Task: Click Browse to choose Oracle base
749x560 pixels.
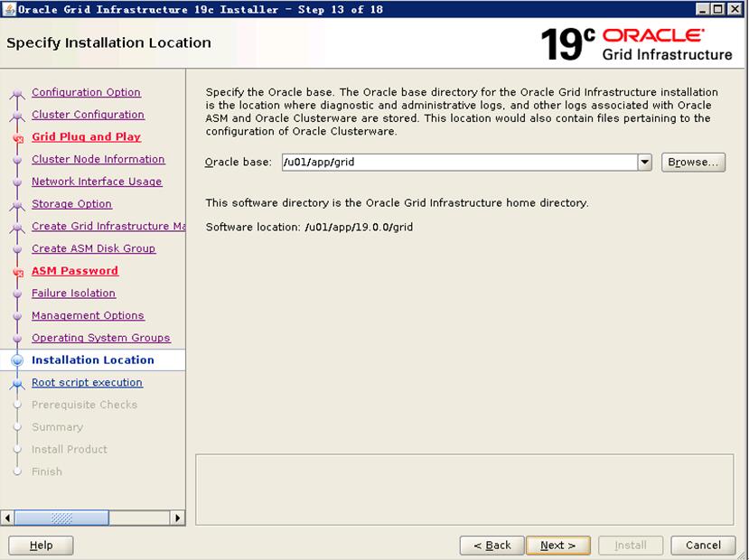Action: pos(693,163)
